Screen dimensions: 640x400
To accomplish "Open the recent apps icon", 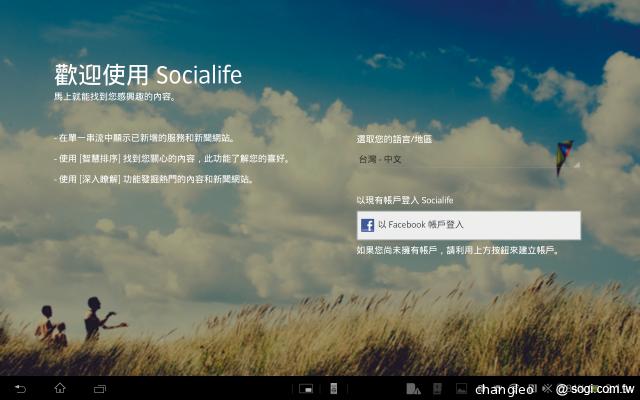I will tap(100, 389).
